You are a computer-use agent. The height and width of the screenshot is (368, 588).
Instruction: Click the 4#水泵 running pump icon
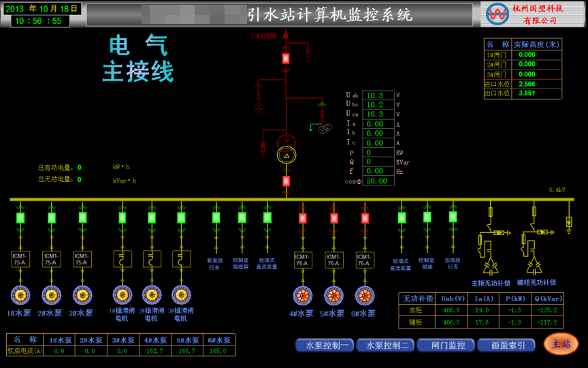[303, 296]
